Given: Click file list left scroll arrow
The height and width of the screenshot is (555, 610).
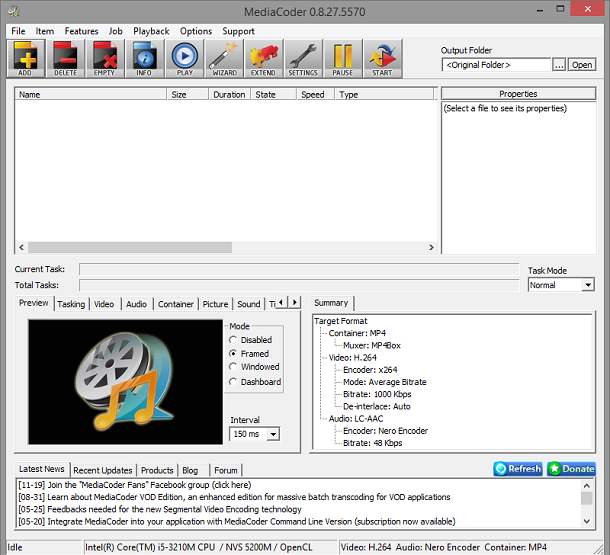Looking at the screenshot, I should 21,247.
